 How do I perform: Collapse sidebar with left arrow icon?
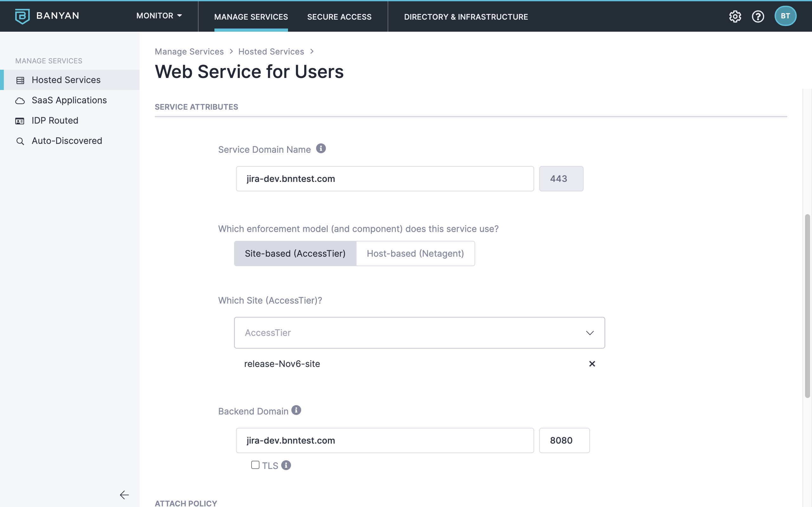point(124,495)
